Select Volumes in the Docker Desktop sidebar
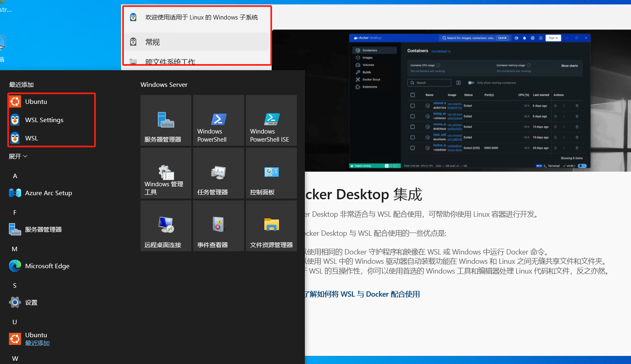The width and height of the screenshot is (631, 364). coord(367,65)
